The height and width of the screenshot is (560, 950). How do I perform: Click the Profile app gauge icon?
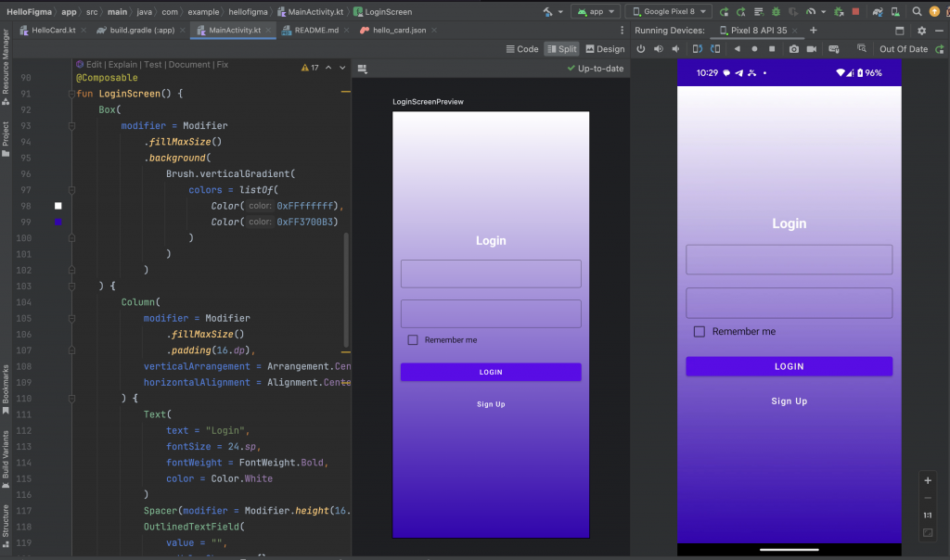(x=811, y=11)
